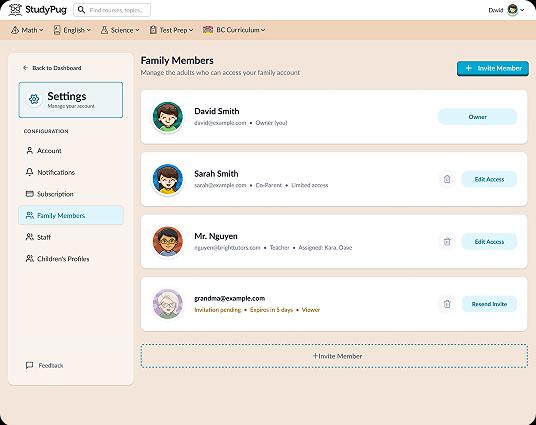Click the Notifications bell icon
This screenshot has width=536, height=425.
click(x=30, y=172)
